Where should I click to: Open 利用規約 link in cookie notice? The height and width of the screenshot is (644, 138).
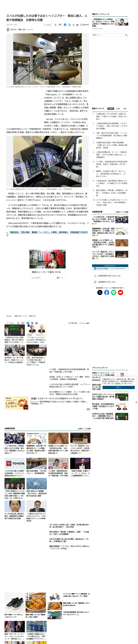(x=118, y=384)
